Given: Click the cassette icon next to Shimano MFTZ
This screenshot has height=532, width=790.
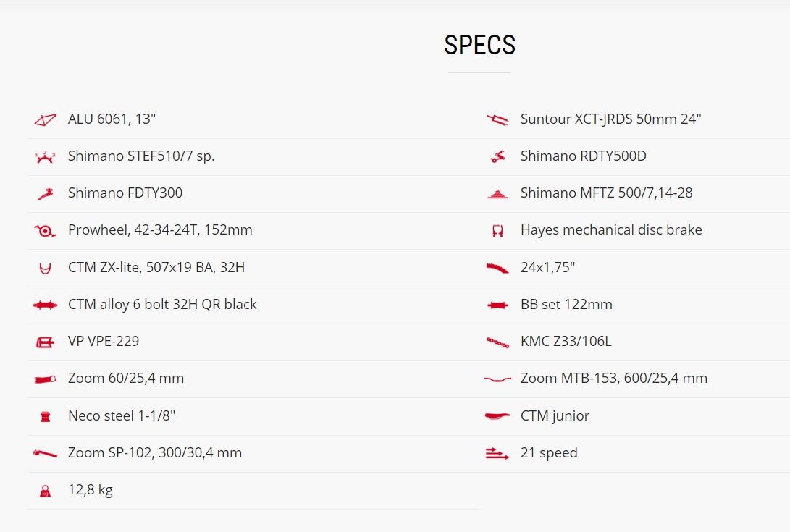Looking at the screenshot, I should (497, 194).
